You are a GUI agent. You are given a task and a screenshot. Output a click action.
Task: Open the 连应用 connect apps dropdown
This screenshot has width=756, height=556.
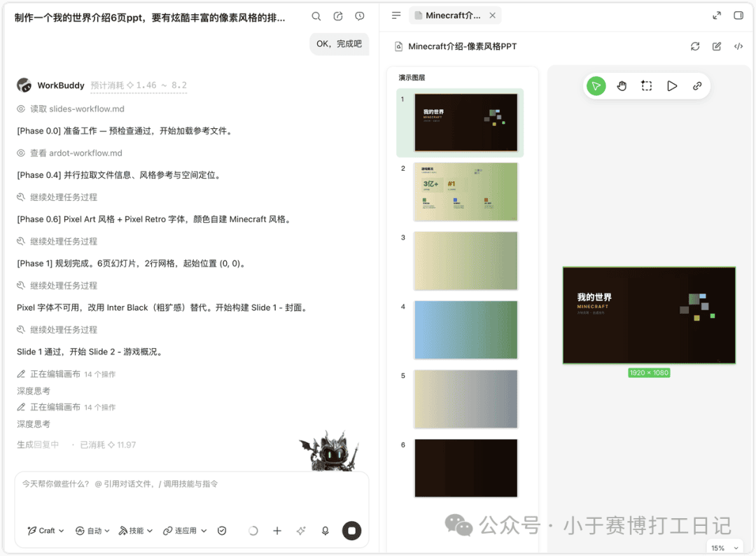[185, 531]
